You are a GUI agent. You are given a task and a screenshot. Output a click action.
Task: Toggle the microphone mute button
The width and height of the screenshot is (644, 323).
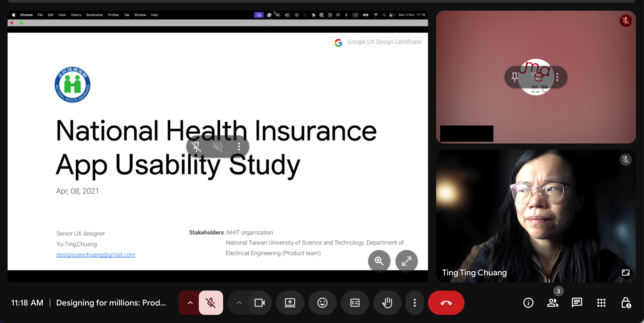coord(211,302)
